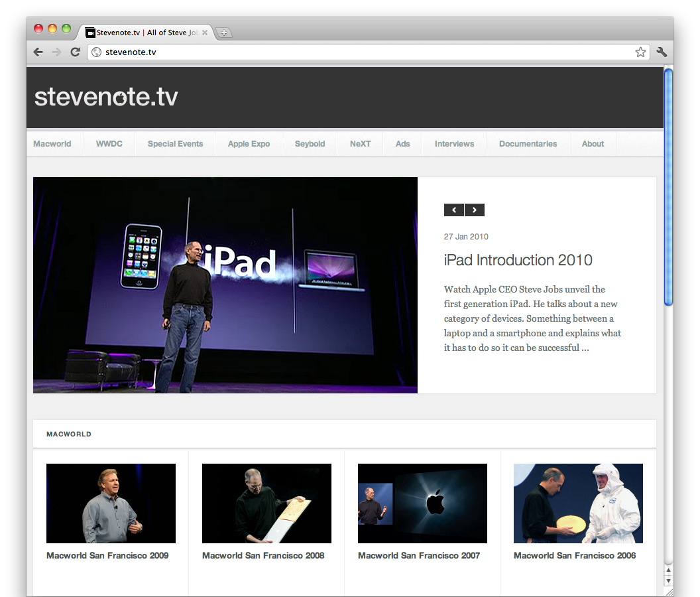Click the address bar URL field
The image size is (700, 597).
point(367,52)
